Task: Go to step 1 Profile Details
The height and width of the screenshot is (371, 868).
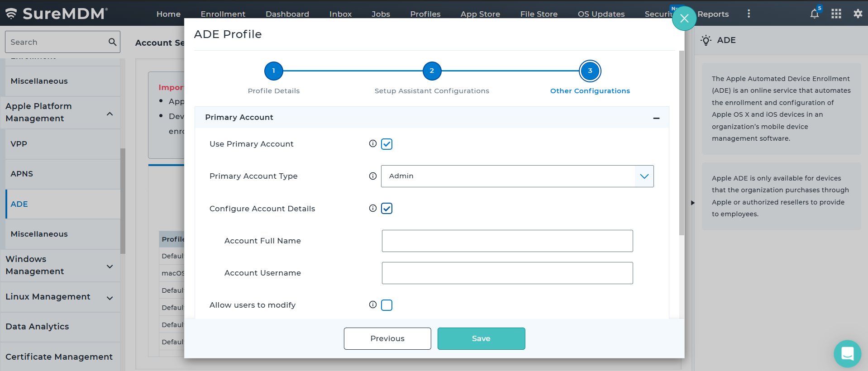Action: 273,71
